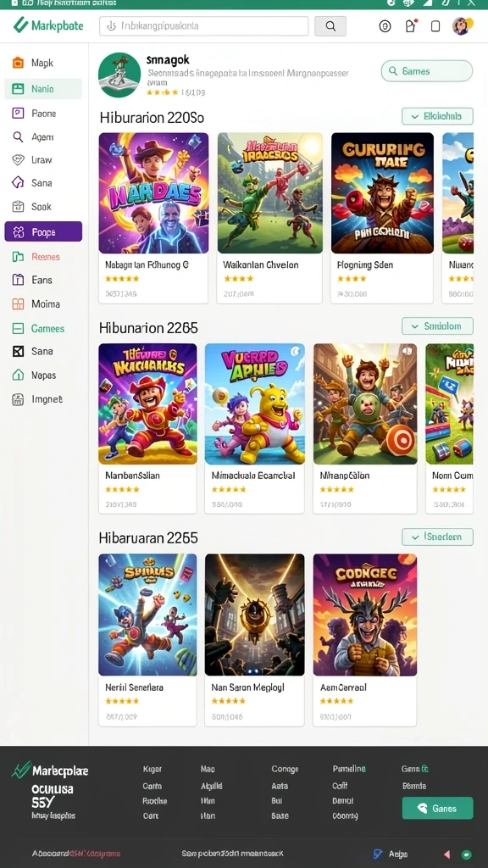Click the Sook box sidebar icon
This screenshot has height=868, width=488.
coord(19,207)
